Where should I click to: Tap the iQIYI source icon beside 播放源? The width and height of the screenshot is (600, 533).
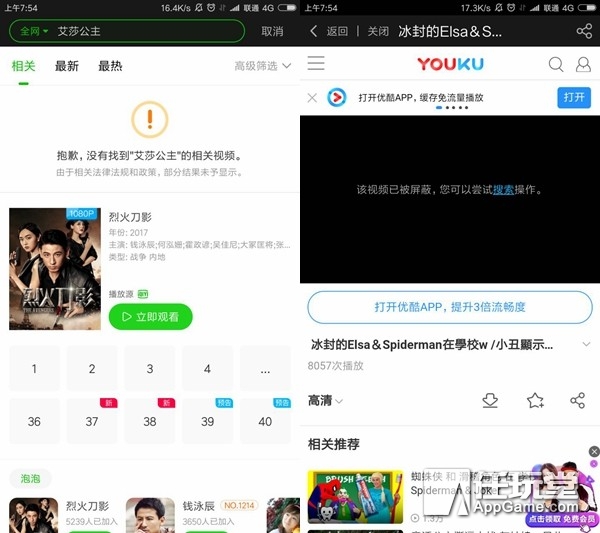point(143,294)
